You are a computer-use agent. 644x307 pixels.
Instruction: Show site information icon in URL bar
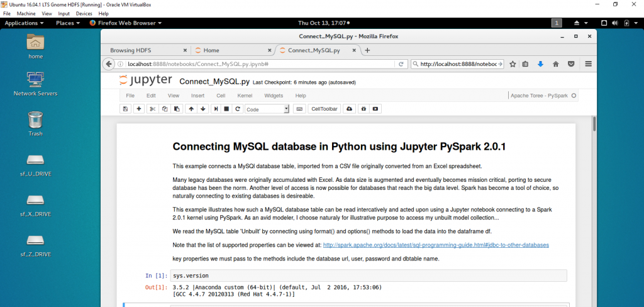121,64
